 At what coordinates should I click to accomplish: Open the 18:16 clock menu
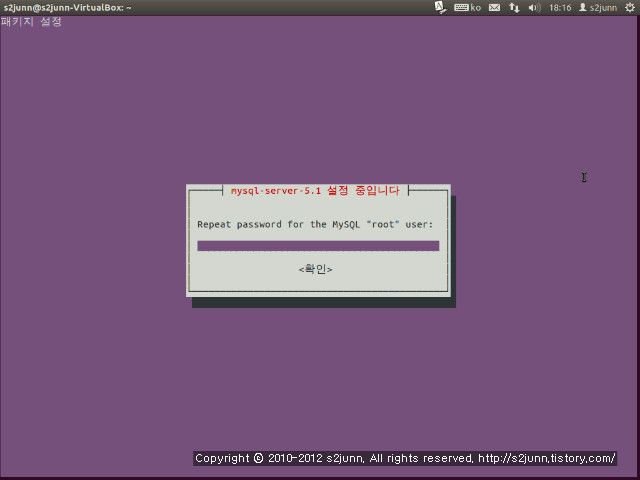(x=560, y=7)
